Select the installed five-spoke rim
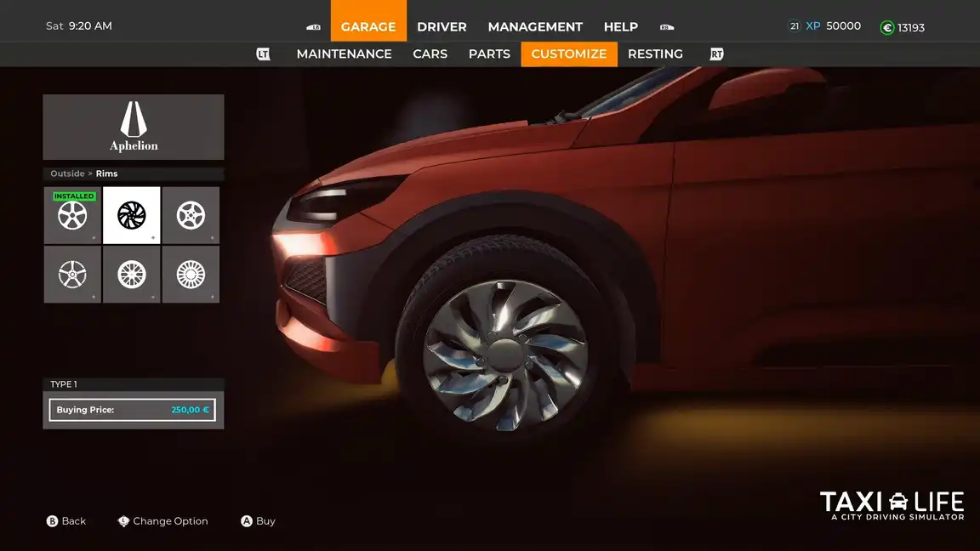The height and width of the screenshot is (551, 980). [72, 216]
